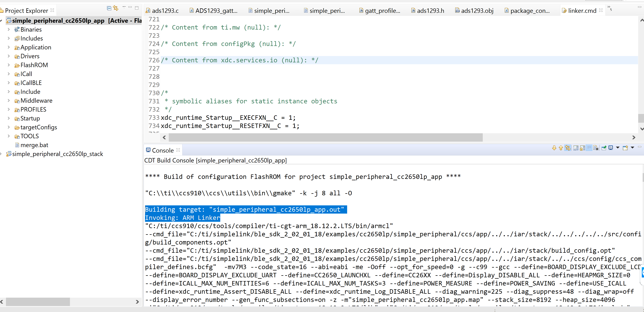Toggle Word Wrap in console toolbar
644x312 pixels.
589,148
